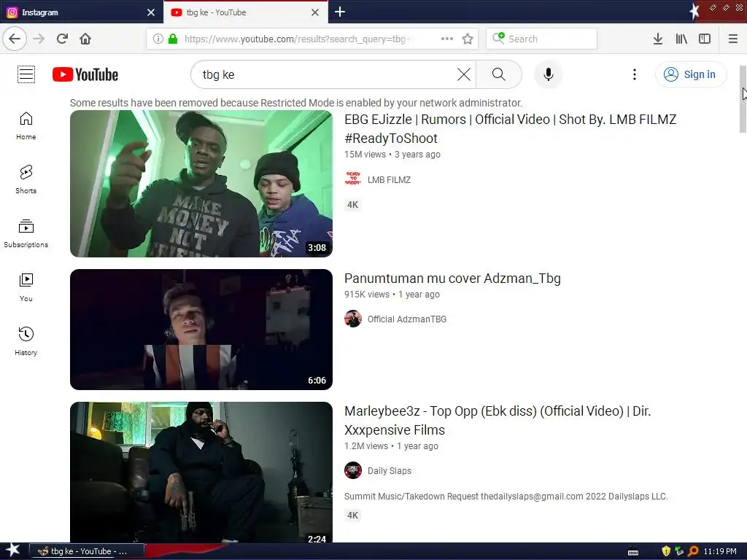Screen dimensions: 747x560
Task: Switch to the Instagram tab
Action: (81, 12)
